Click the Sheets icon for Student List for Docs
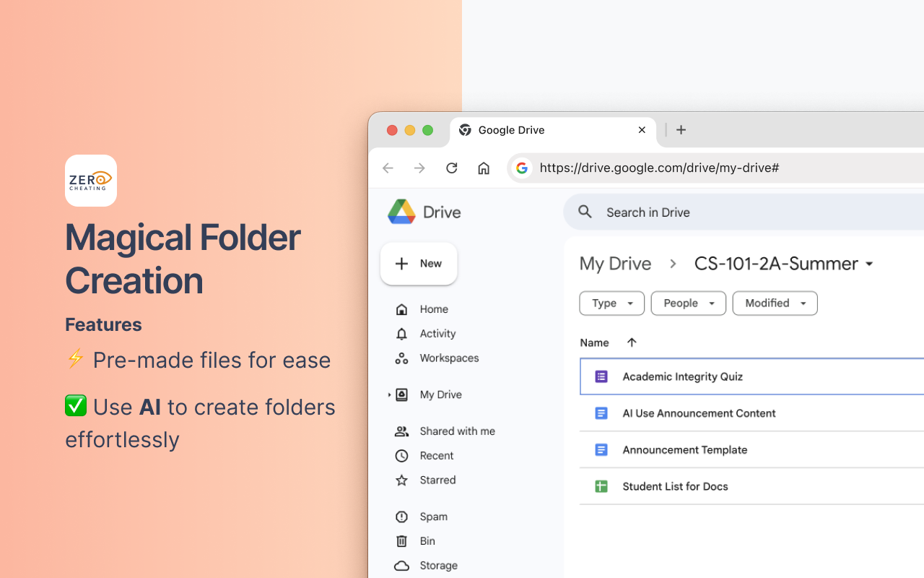The width and height of the screenshot is (924, 578). (601, 486)
